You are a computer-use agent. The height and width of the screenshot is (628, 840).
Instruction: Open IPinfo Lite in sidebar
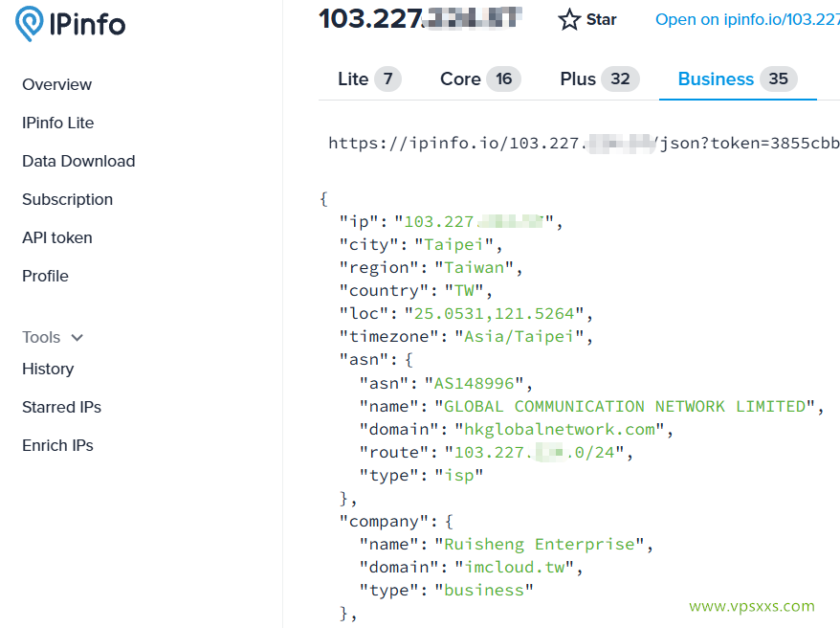pyautogui.click(x=58, y=123)
